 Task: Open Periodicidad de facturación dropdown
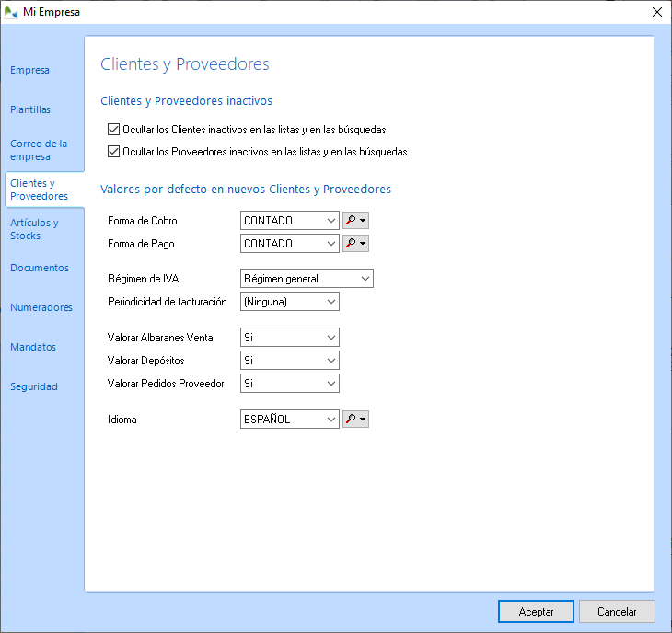pos(289,302)
